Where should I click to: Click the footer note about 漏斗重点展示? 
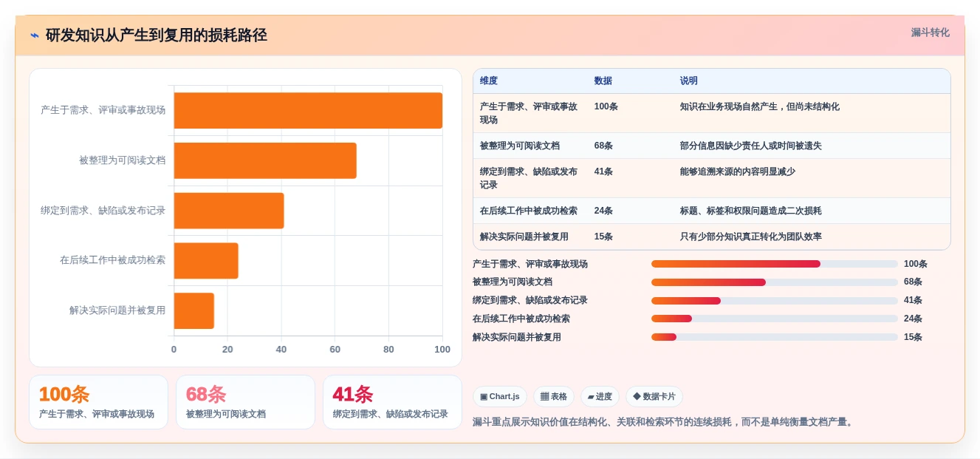(x=664, y=422)
